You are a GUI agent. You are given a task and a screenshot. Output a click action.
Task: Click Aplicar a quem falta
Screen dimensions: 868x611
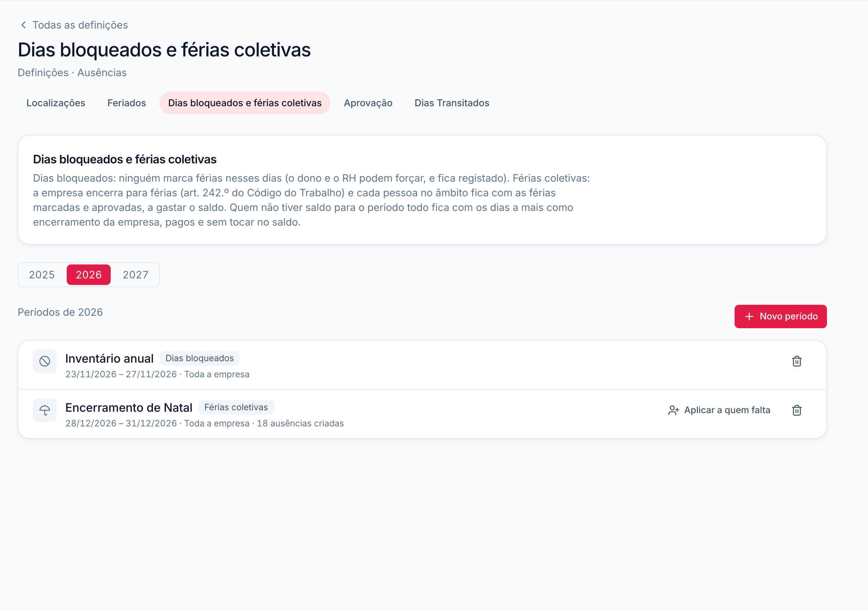coord(719,410)
